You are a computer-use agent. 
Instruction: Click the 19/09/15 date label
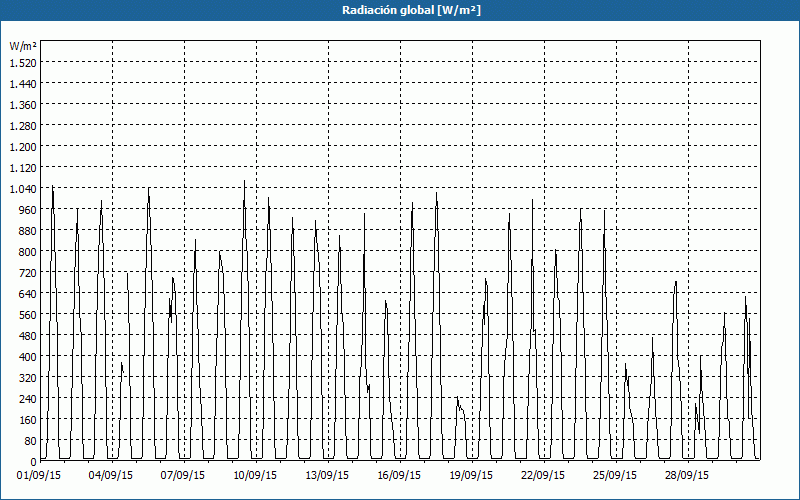pyautogui.click(x=471, y=476)
